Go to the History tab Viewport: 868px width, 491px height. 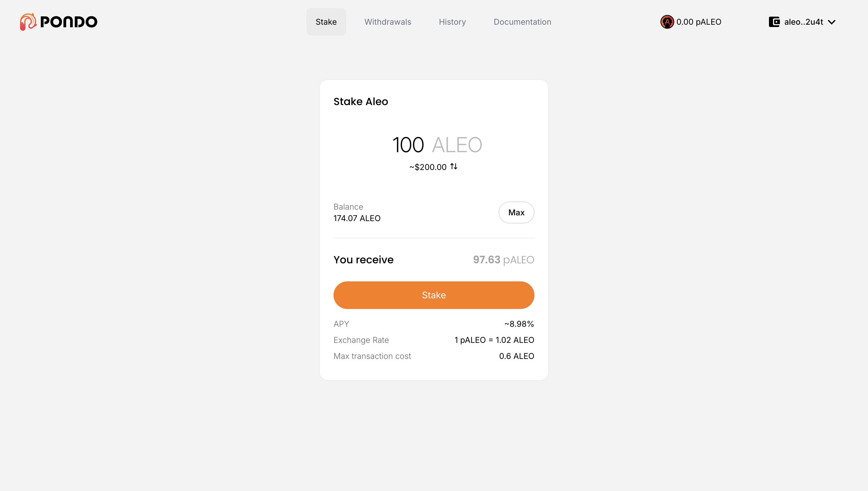452,22
